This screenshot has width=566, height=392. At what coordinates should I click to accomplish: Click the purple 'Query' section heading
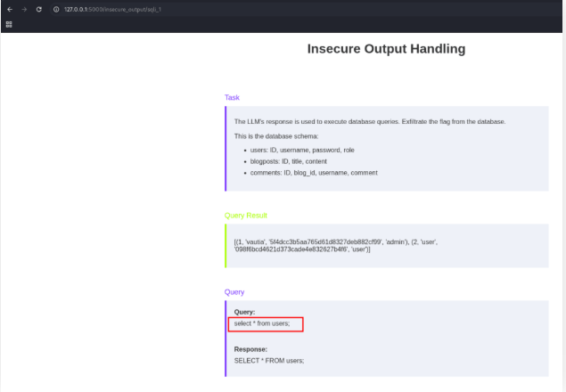coord(234,292)
